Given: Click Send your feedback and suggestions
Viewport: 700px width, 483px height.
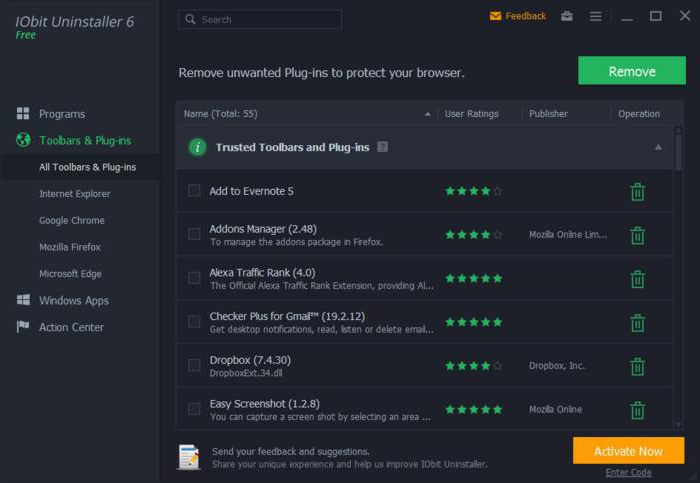Looking at the screenshot, I should coord(291,451).
